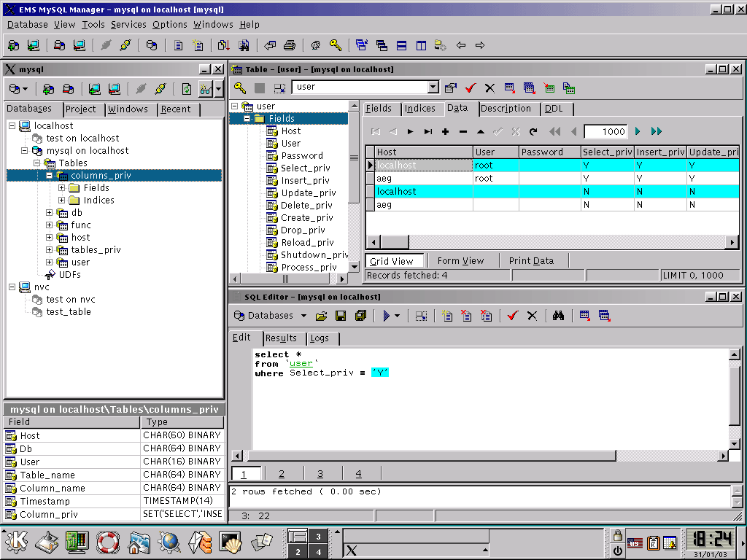Open the Results tab in SQL Editor
Screen dimensions: 747x560
tap(281, 338)
